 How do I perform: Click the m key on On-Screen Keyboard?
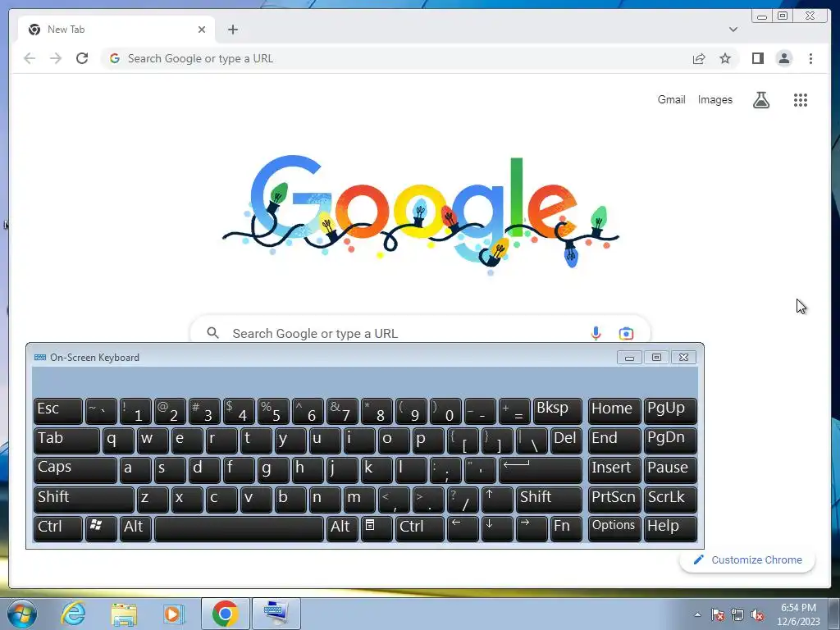tap(359, 500)
